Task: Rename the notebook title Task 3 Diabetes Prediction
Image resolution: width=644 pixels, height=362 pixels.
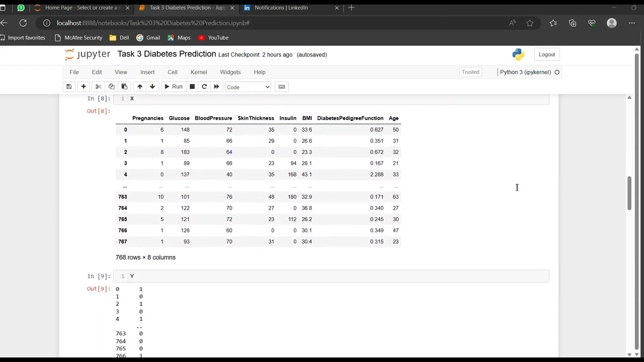Action: pos(167,54)
